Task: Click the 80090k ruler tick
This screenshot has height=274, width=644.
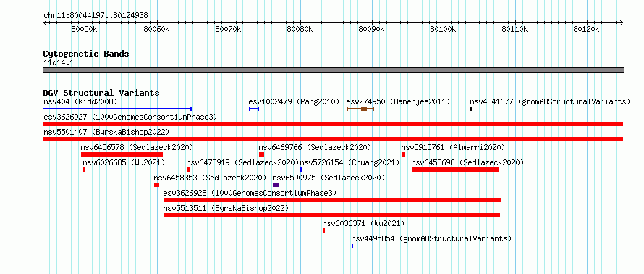Action: (372, 30)
